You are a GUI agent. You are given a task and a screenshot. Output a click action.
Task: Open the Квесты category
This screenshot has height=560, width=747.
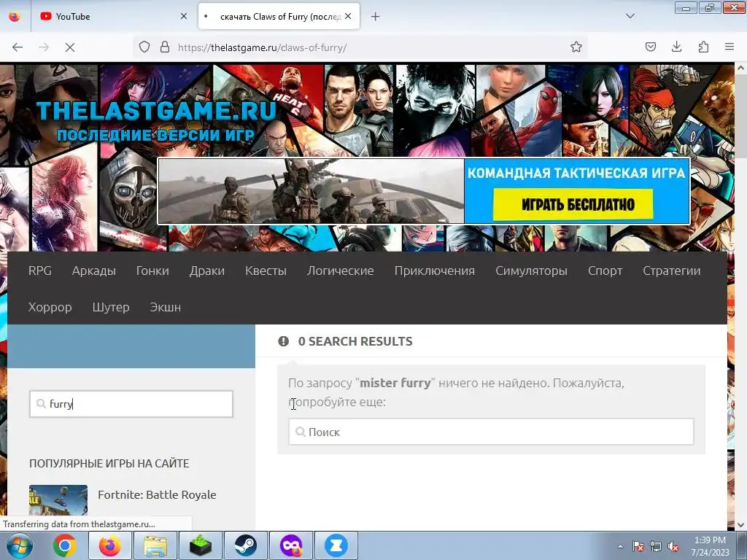[x=266, y=271]
